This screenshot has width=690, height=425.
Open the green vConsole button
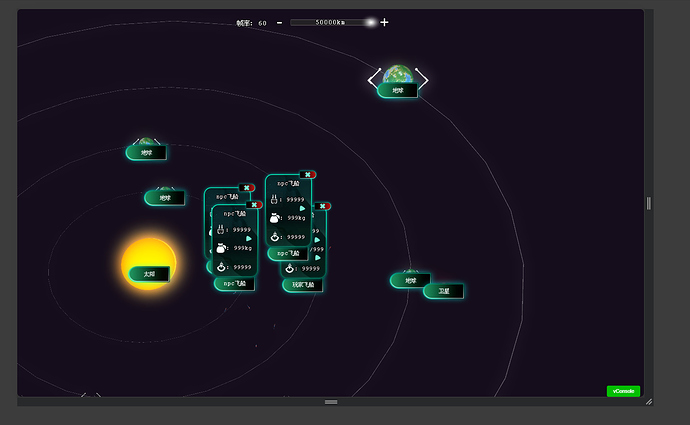pos(623,391)
